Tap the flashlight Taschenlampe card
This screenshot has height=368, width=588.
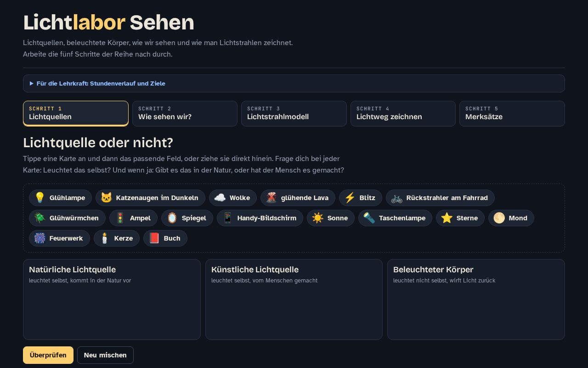point(395,218)
